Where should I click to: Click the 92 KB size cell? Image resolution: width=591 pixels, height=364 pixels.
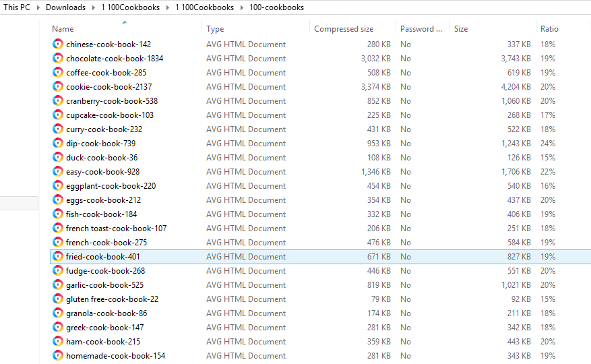point(521,299)
